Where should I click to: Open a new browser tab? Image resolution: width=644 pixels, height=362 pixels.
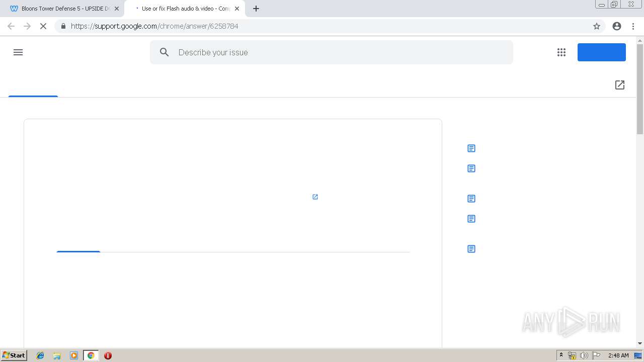pos(256,9)
